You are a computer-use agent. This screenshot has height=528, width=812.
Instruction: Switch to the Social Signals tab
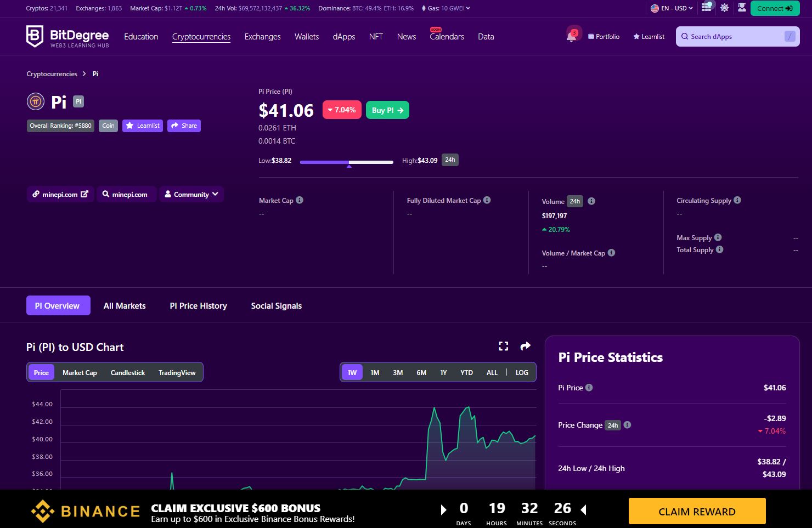[276, 306]
